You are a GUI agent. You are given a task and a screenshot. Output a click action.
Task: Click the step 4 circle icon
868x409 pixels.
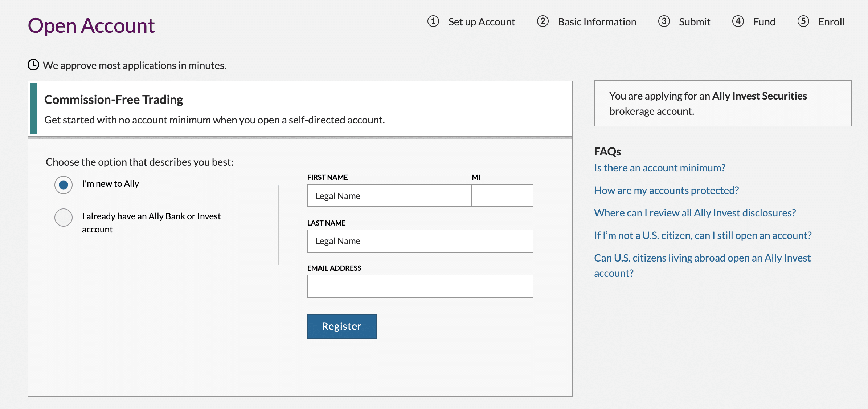[738, 21]
